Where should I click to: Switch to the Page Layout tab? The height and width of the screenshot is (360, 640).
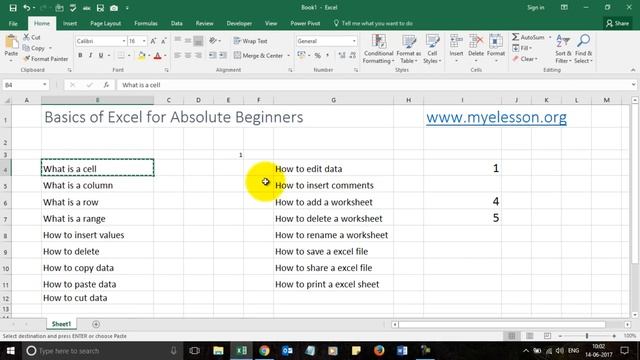point(105,24)
